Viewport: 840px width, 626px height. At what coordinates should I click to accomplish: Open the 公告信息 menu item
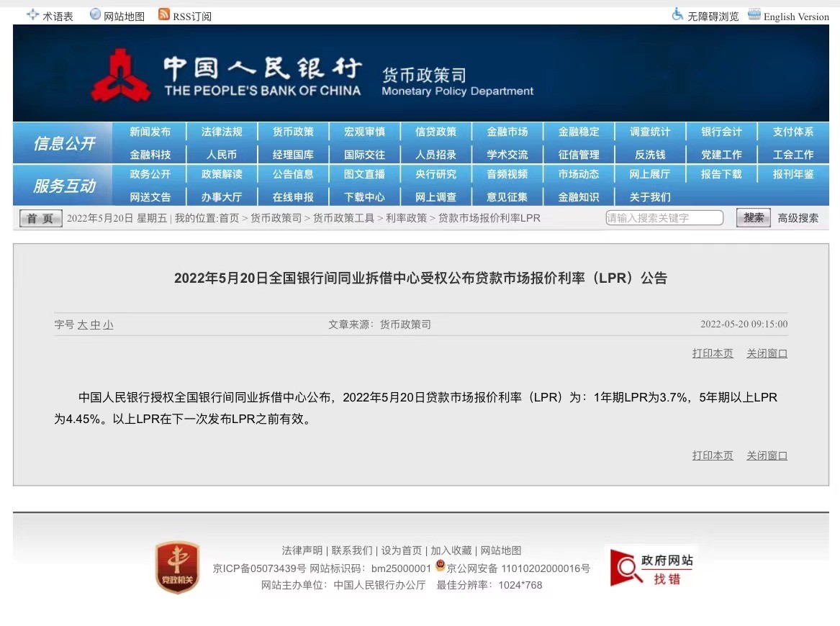point(293,174)
